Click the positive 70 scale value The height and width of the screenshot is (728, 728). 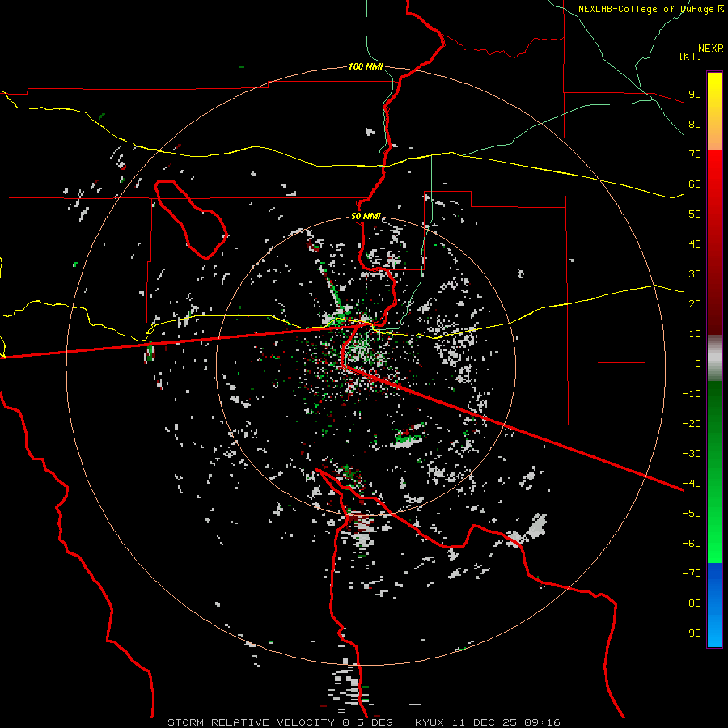695,154
